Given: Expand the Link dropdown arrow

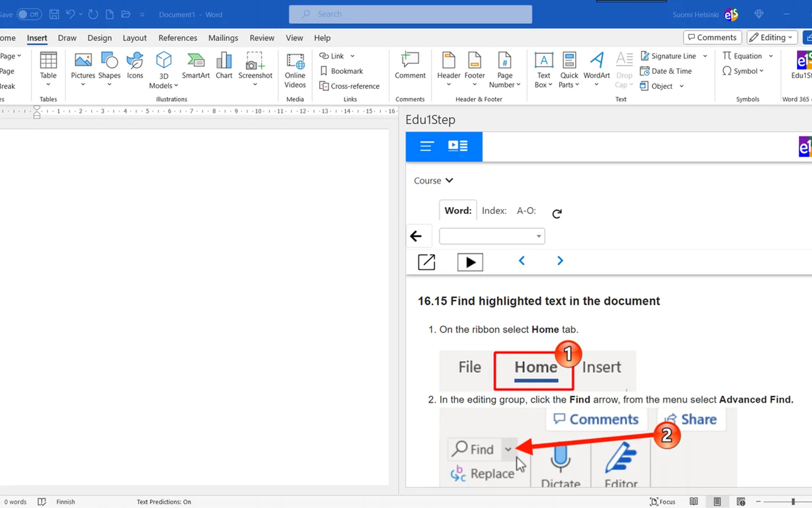Looking at the screenshot, I should click(352, 56).
